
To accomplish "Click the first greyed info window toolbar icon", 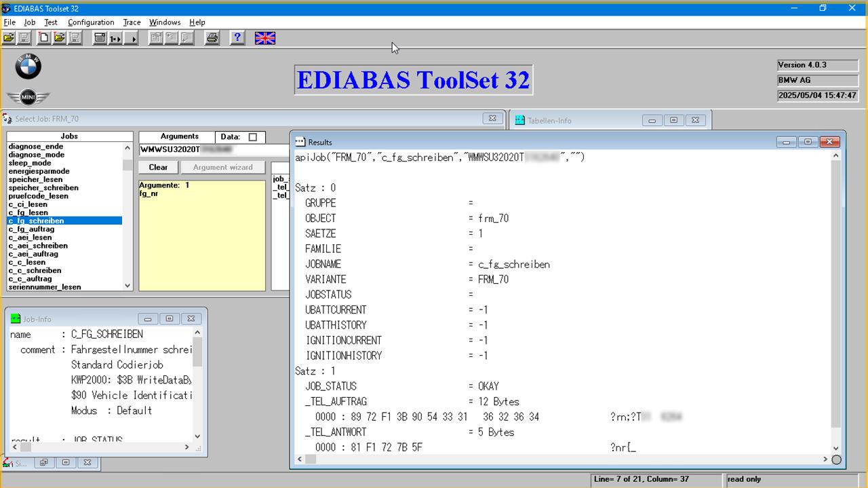I will click(x=156, y=38).
